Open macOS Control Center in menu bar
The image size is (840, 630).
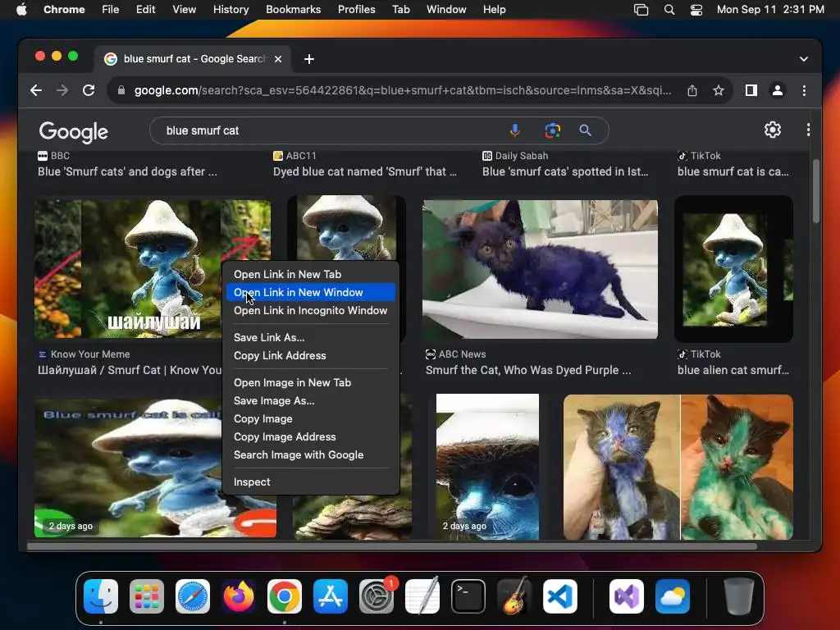click(x=696, y=10)
